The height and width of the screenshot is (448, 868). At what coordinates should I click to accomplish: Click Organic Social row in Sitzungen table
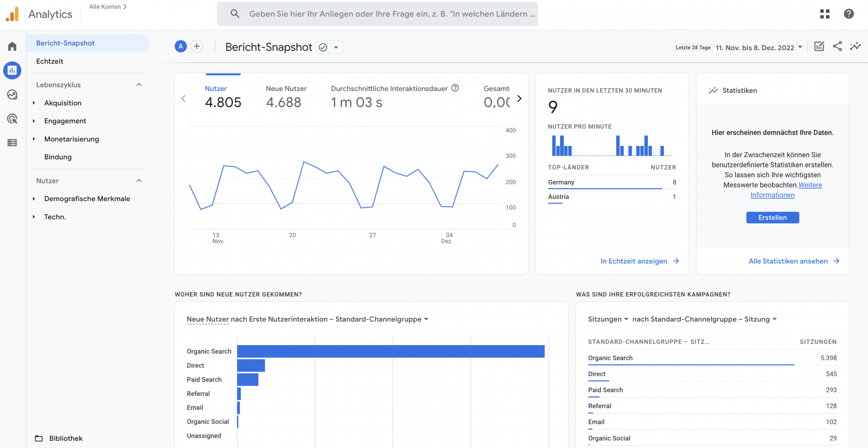[712, 438]
